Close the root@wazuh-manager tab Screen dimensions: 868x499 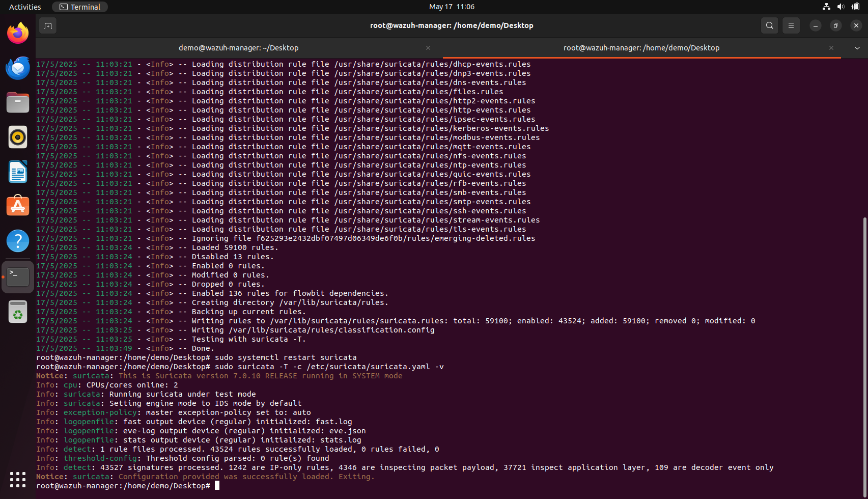(x=831, y=48)
